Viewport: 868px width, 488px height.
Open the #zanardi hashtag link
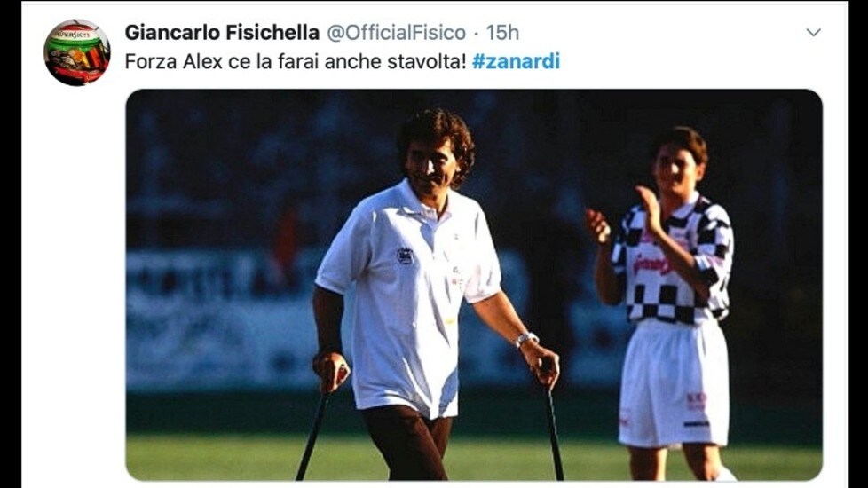(516, 61)
